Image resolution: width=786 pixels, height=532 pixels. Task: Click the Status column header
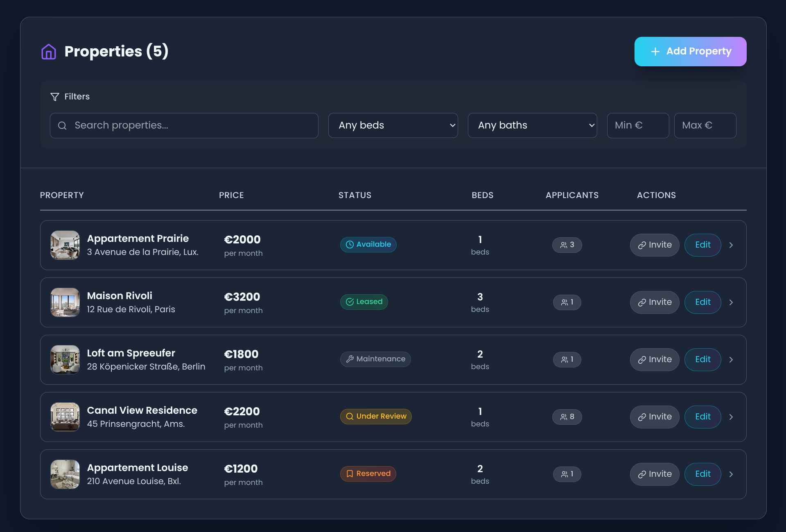point(355,195)
